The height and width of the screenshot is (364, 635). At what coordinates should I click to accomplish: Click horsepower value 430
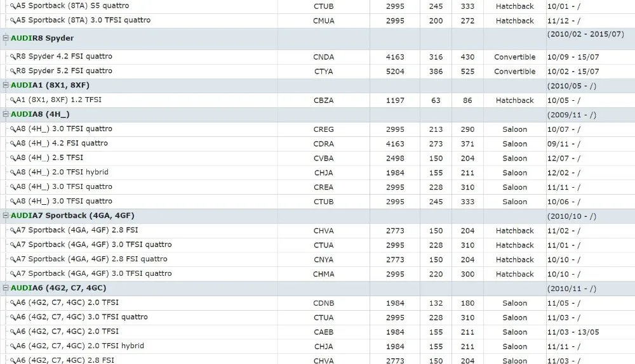467,57
